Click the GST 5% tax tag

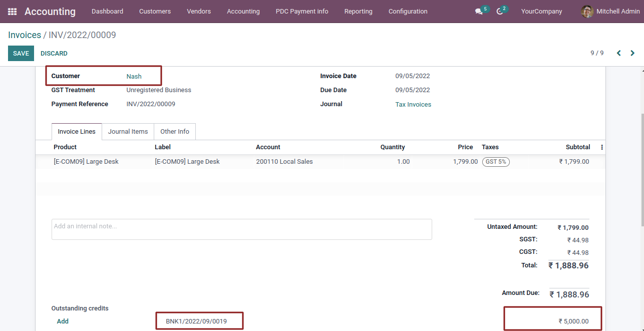496,162
